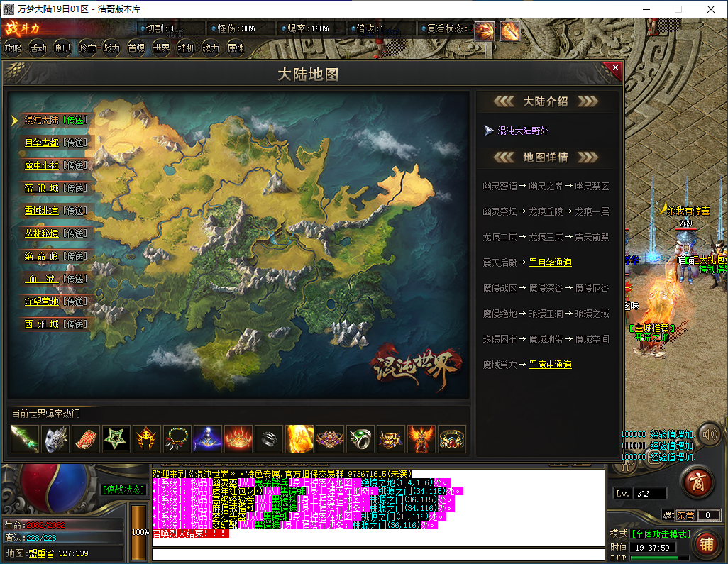Select 守望营地 map entry
This screenshot has height=564, width=728.
(42, 302)
